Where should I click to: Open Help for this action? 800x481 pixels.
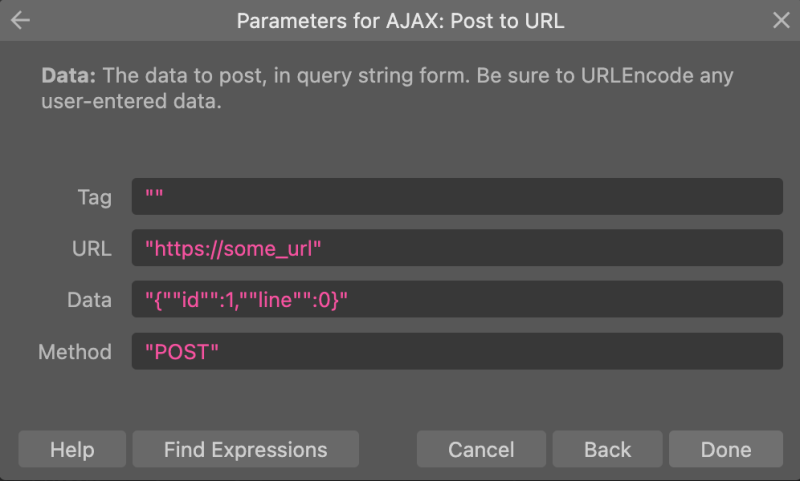tap(72, 449)
